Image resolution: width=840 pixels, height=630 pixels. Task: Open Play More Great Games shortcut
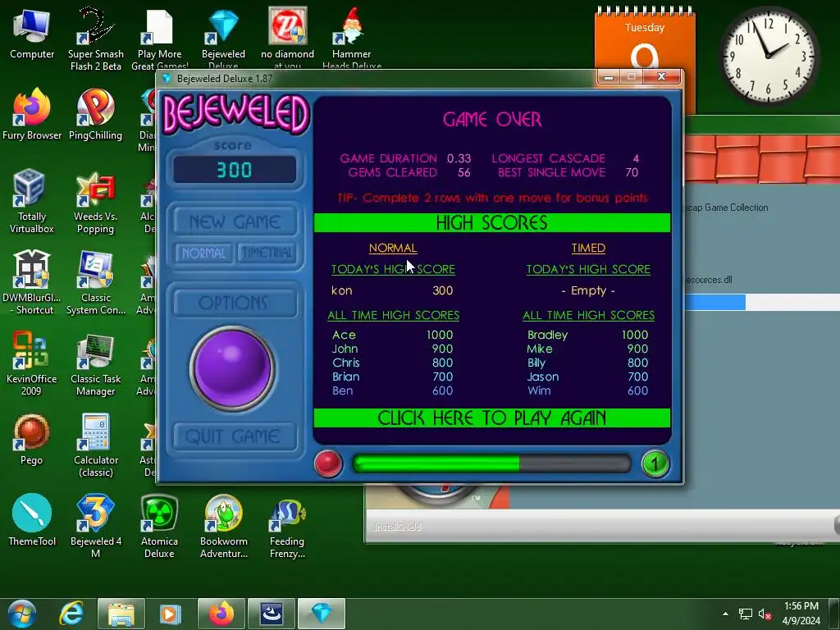[160, 39]
